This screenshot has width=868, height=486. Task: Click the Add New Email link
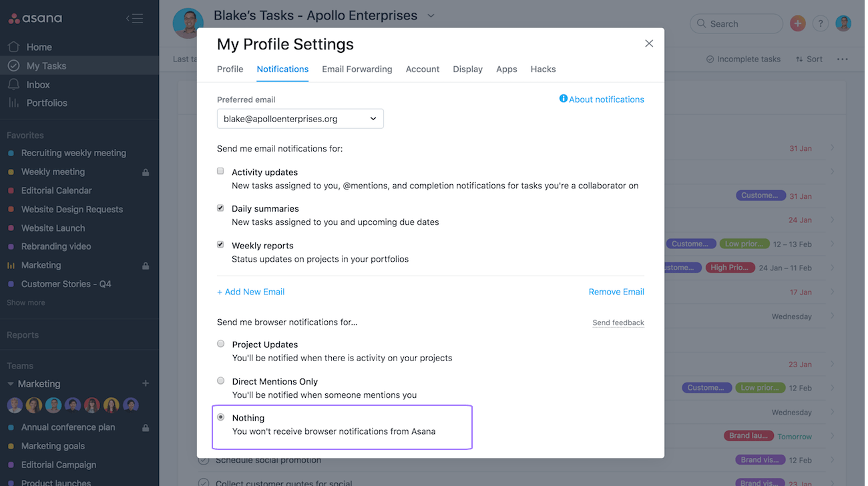pyautogui.click(x=251, y=292)
